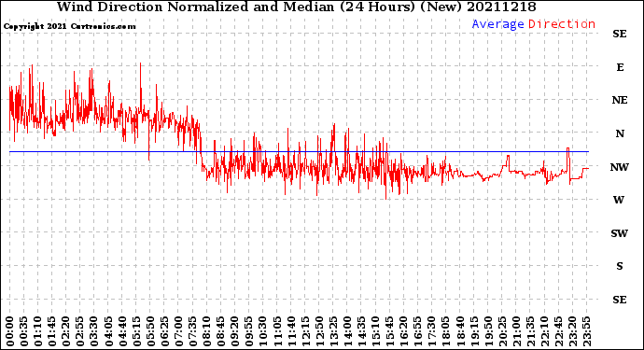Viewport: 644px width, 350px height.
Task: Click the 15:10 time label
Action: point(375,331)
